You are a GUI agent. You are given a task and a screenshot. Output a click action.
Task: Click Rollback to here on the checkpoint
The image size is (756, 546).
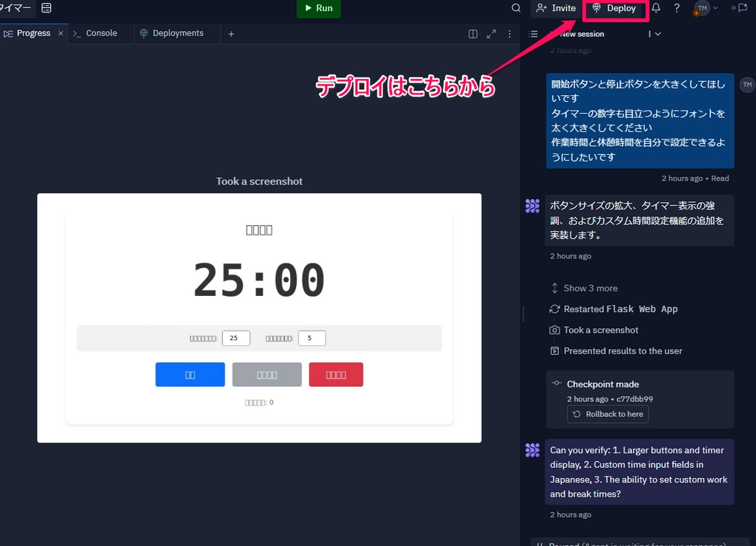608,414
